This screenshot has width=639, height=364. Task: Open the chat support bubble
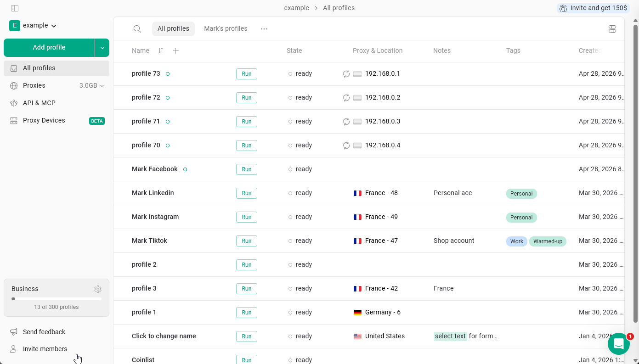[619, 344]
